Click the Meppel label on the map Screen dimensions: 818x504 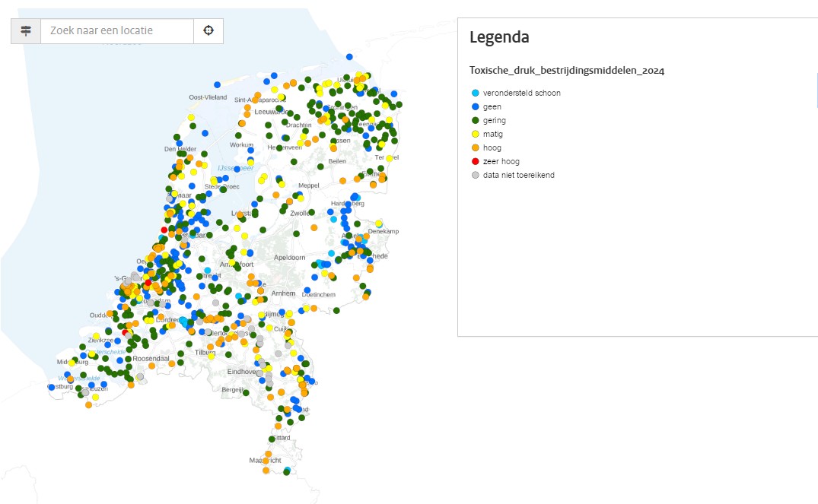pos(310,185)
